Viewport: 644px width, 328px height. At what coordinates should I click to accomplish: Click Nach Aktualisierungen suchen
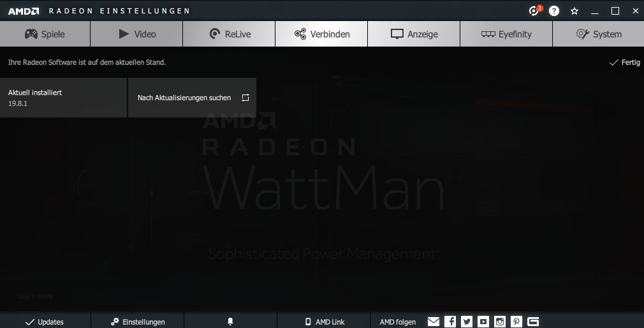coord(192,98)
